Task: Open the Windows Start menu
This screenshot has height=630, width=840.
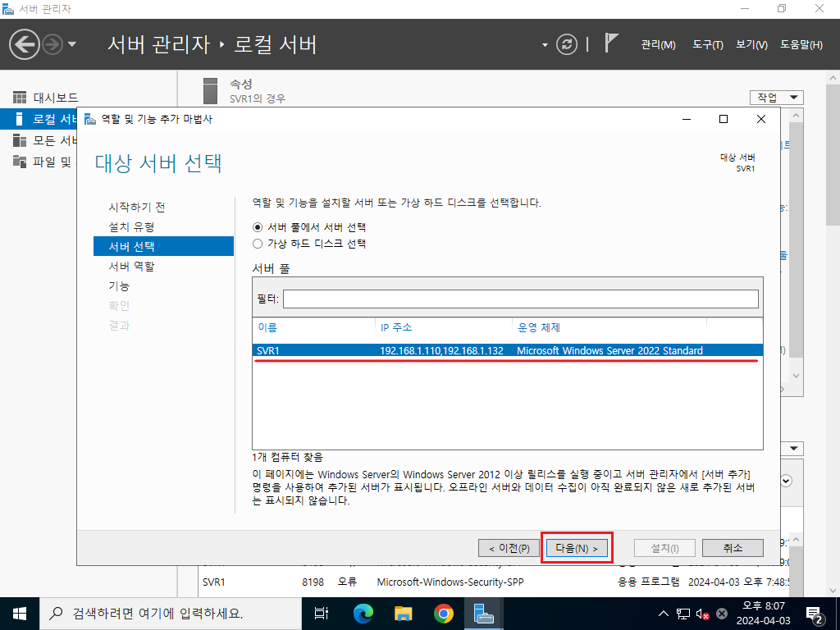Action: point(20,614)
